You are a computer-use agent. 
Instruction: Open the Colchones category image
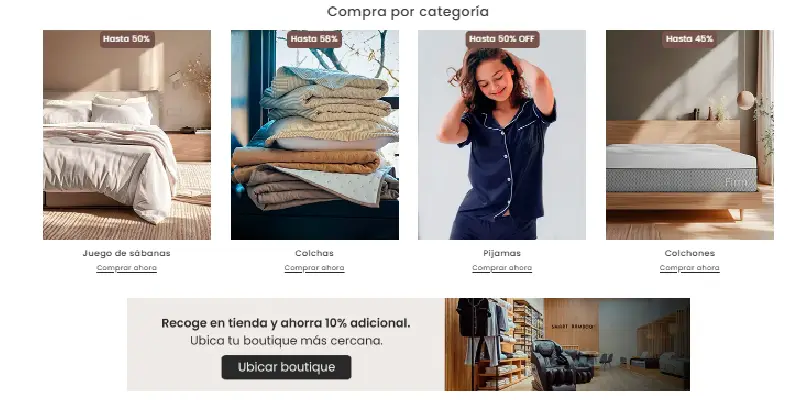pos(690,135)
